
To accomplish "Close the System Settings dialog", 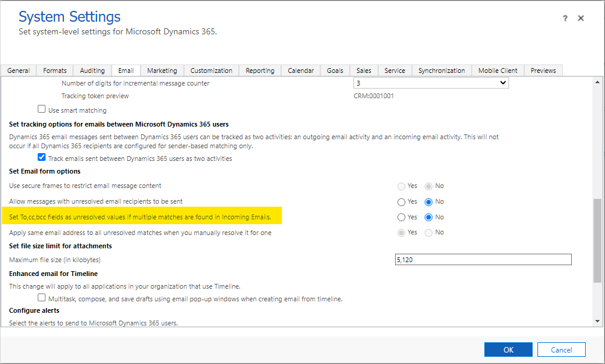I will tap(581, 19).
